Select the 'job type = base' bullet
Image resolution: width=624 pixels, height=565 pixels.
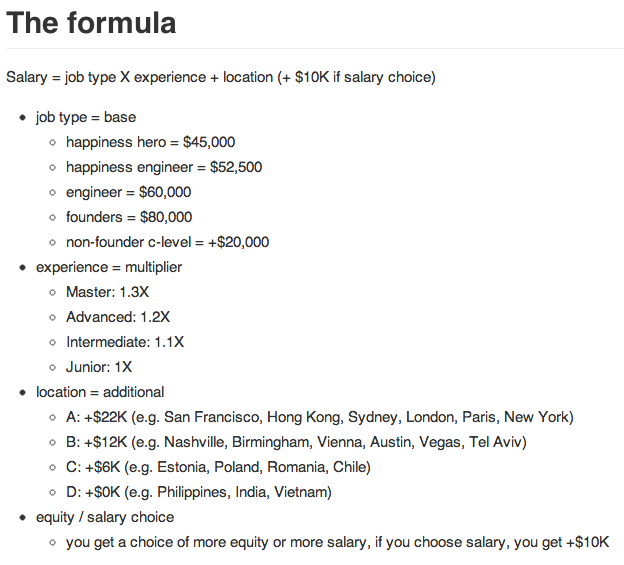coord(86,117)
